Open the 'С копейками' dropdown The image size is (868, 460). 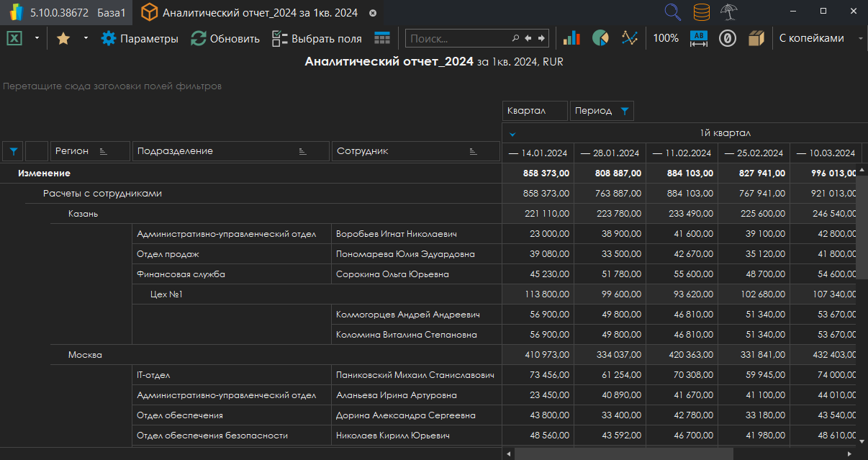click(x=820, y=39)
